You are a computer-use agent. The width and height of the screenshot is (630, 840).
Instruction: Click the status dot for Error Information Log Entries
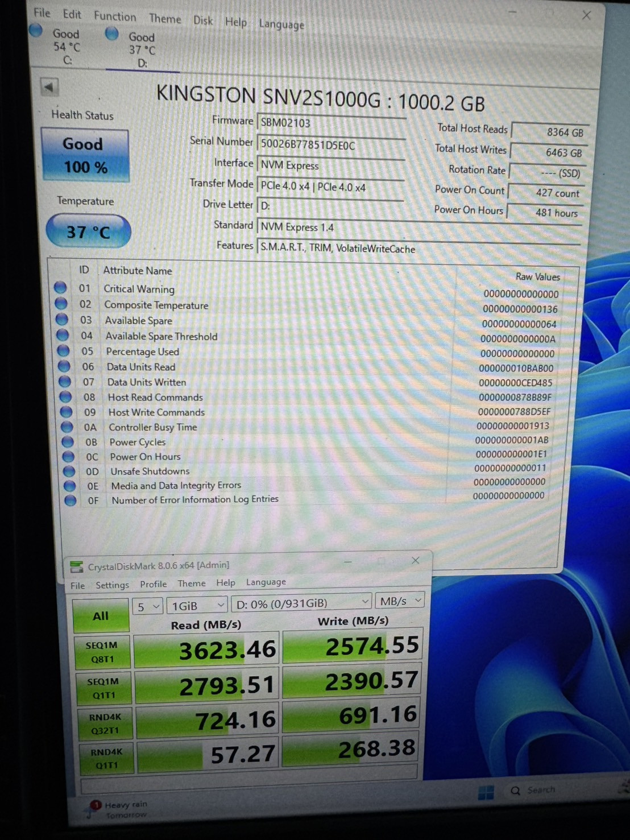[70, 500]
